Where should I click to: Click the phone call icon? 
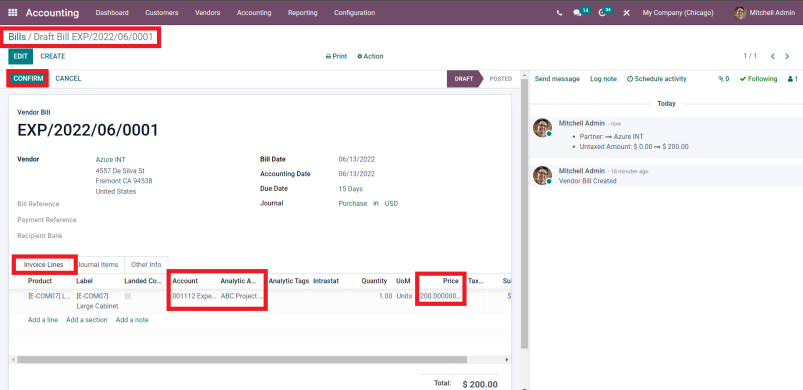point(559,13)
